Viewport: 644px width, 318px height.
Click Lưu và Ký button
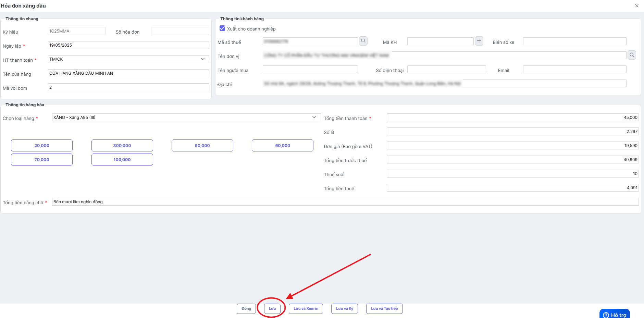pos(345,309)
